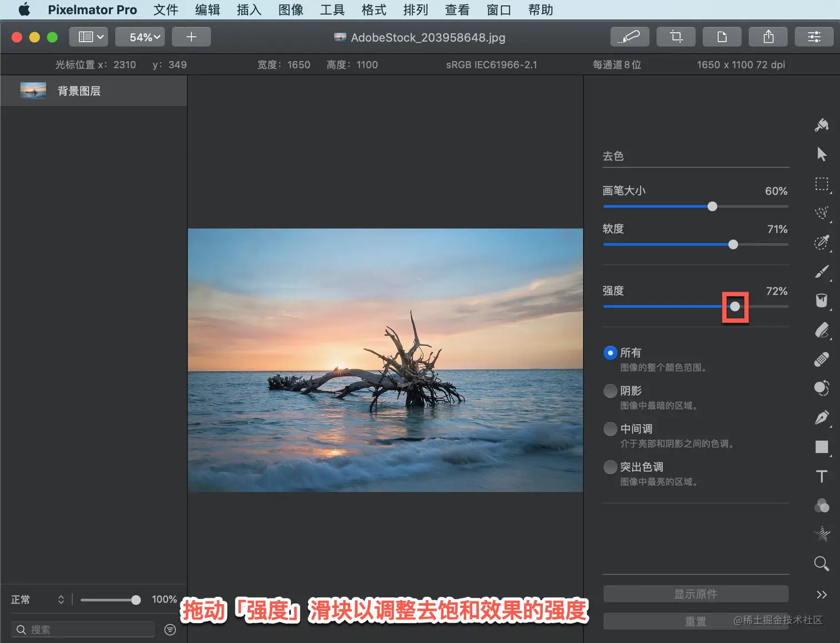Select the Sharpen/effects sparkle tool
Screen dimensions: 840x643
[822, 534]
